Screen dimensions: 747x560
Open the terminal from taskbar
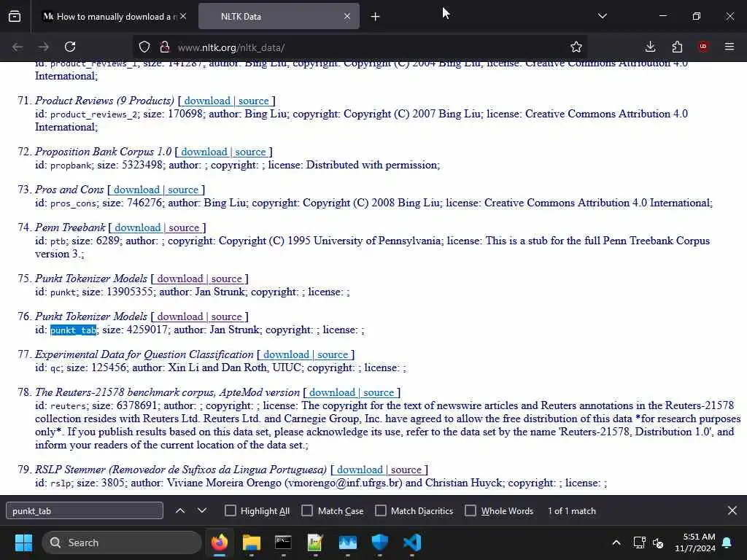(x=284, y=542)
